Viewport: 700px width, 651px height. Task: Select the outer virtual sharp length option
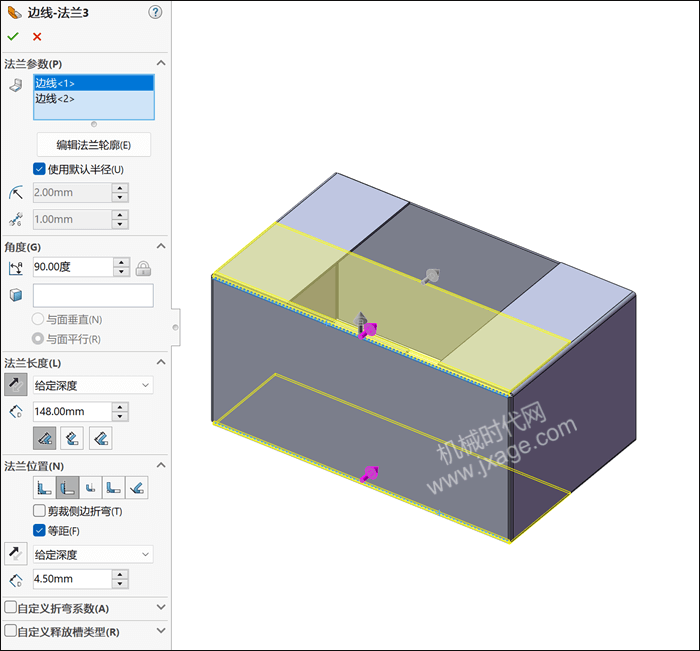45,438
